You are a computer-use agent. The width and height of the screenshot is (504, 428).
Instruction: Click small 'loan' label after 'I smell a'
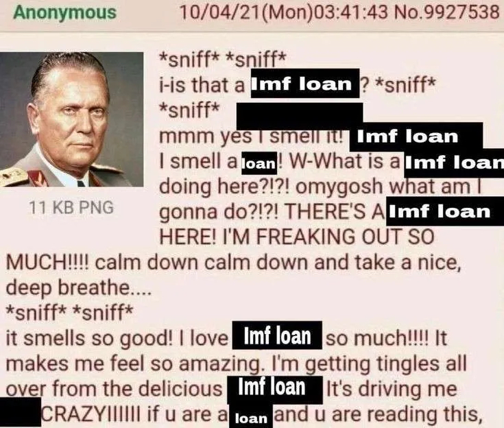[259, 163]
